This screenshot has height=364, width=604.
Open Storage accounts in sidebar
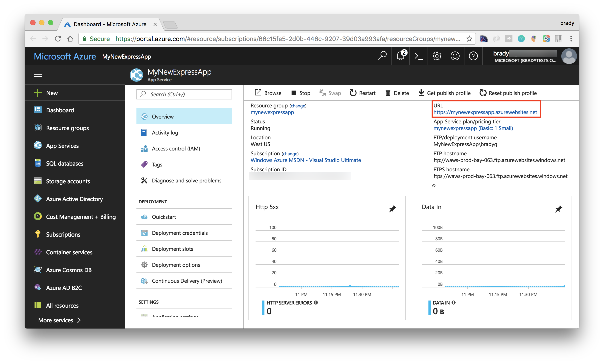coord(75,181)
